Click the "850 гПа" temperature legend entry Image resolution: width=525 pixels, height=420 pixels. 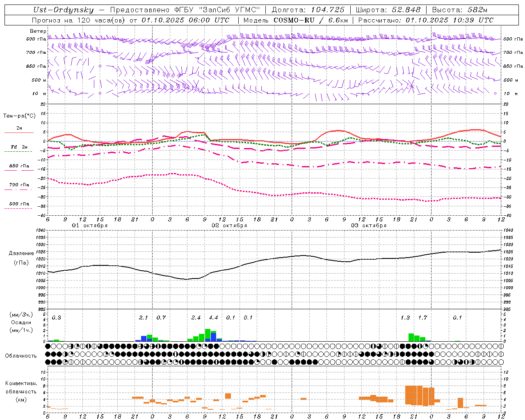click(x=19, y=166)
